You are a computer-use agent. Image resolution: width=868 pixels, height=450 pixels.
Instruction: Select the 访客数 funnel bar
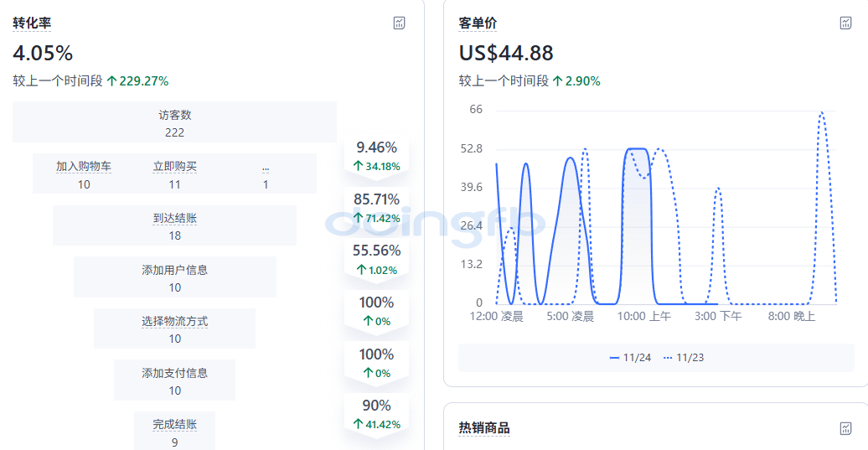pos(174,122)
